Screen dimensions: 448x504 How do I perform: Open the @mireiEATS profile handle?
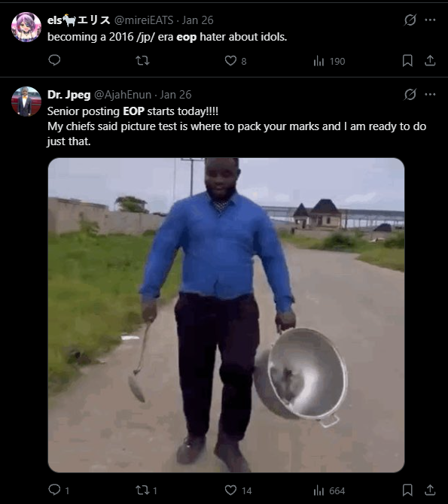coord(144,20)
